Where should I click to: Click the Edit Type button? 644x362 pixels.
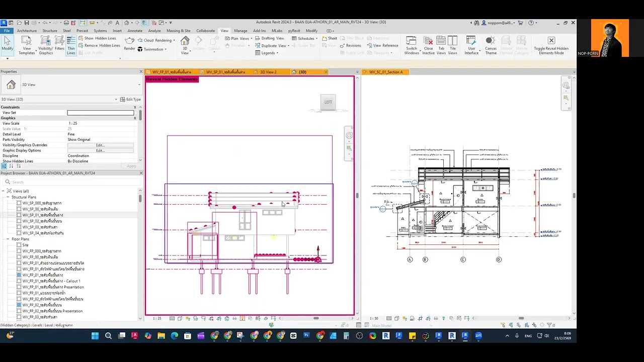click(130, 99)
